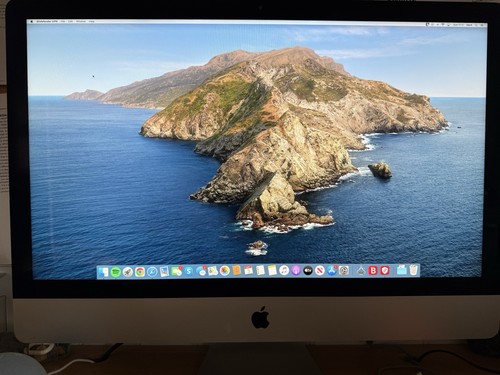
Task: Open the Calendar app in Dock
Action: (x=249, y=270)
